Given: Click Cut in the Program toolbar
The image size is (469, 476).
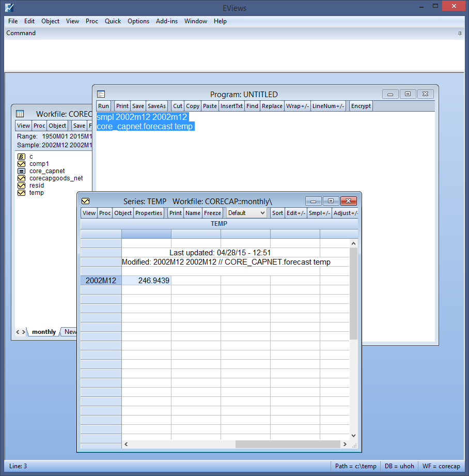Looking at the screenshot, I should (178, 106).
